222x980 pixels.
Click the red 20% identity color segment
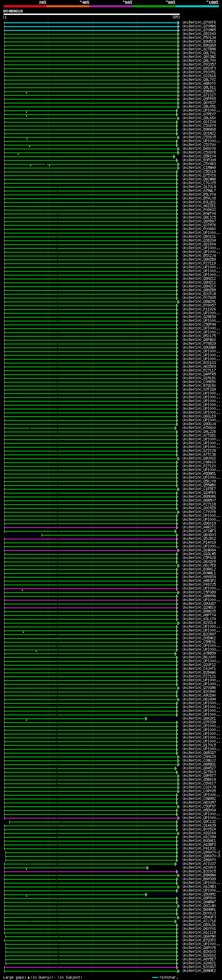25,6
